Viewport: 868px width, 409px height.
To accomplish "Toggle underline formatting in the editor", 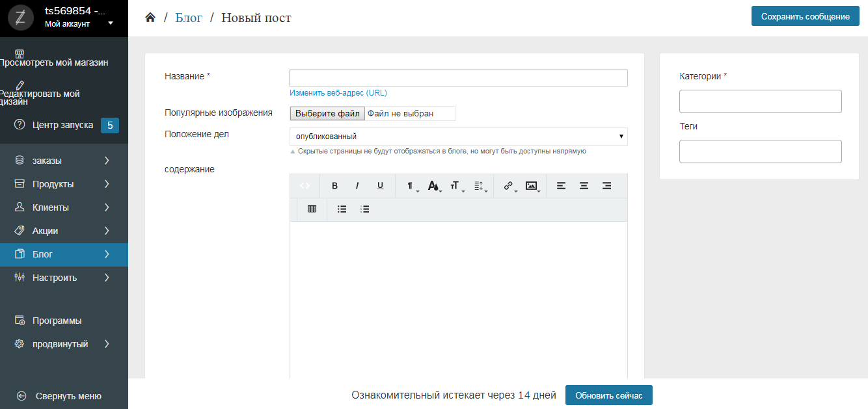I will click(x=381, y=186).
